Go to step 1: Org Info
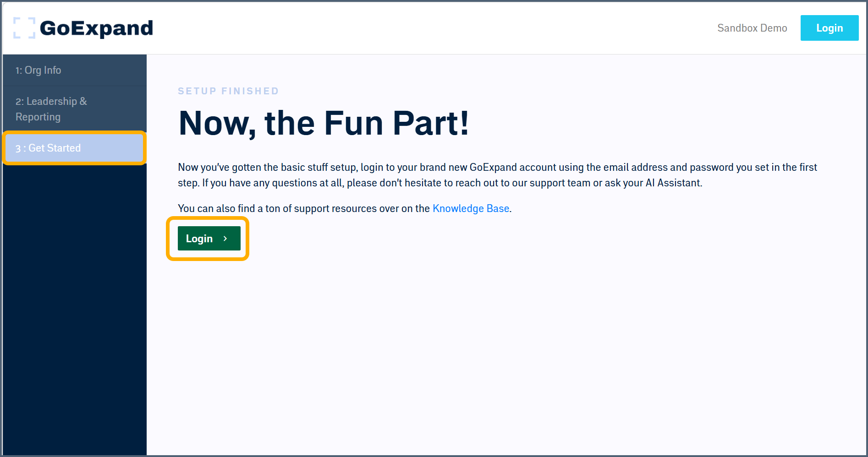This screenshot has width=868, height=457. tap(38, 70)
